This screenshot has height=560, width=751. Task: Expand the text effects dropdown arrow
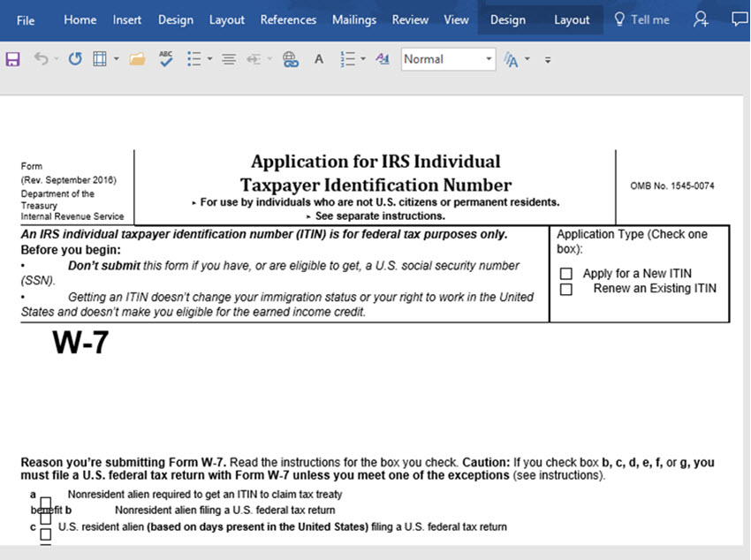pyautogui.click(x=527, y=59)
